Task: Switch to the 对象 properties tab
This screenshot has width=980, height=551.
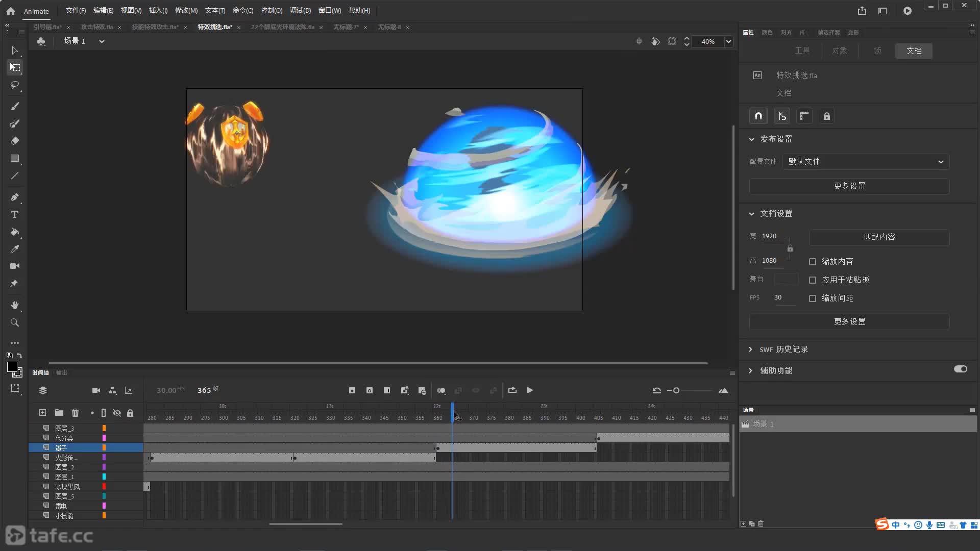Action: [x=839, y=51]
